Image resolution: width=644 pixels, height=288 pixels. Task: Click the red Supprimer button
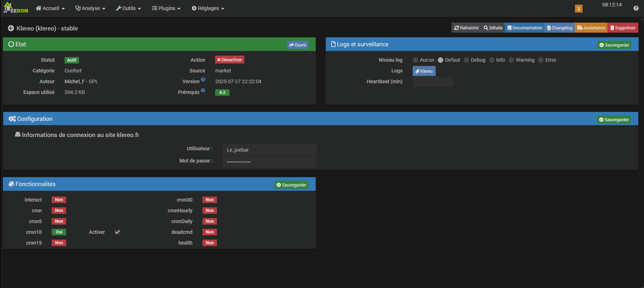click(623, 28)
